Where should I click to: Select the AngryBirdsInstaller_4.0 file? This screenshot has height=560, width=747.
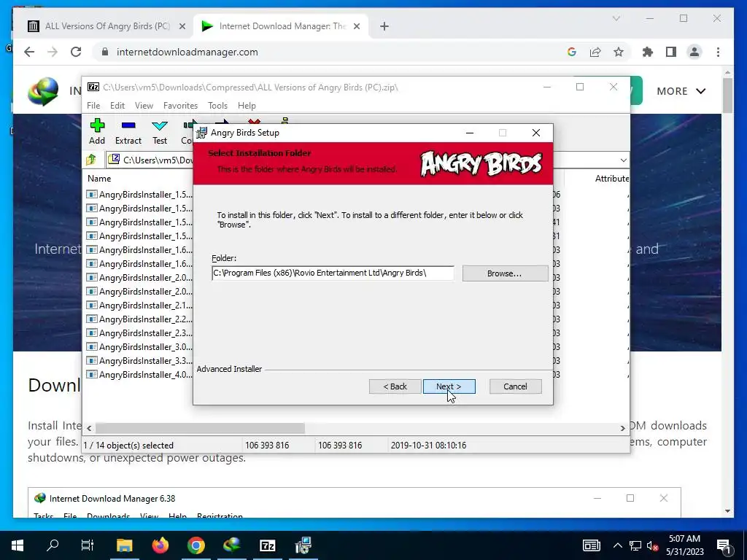pos(139,374)
